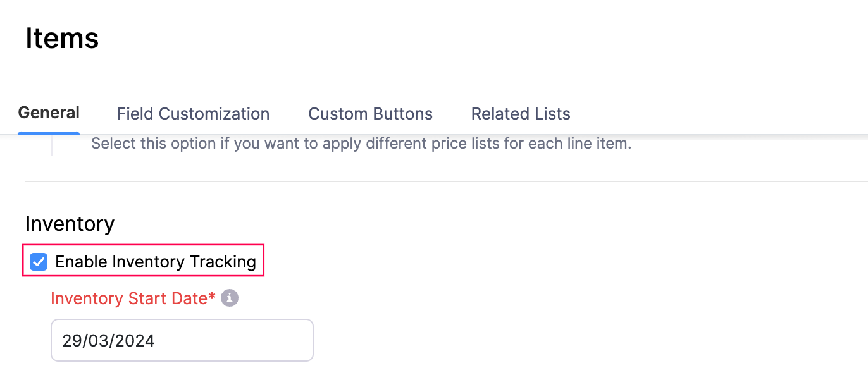View the tooltip on the Inventory Start Date helper icon
The width and height of the screenshot is (868, 387).
pyautogui.click(x=230, y=298)
